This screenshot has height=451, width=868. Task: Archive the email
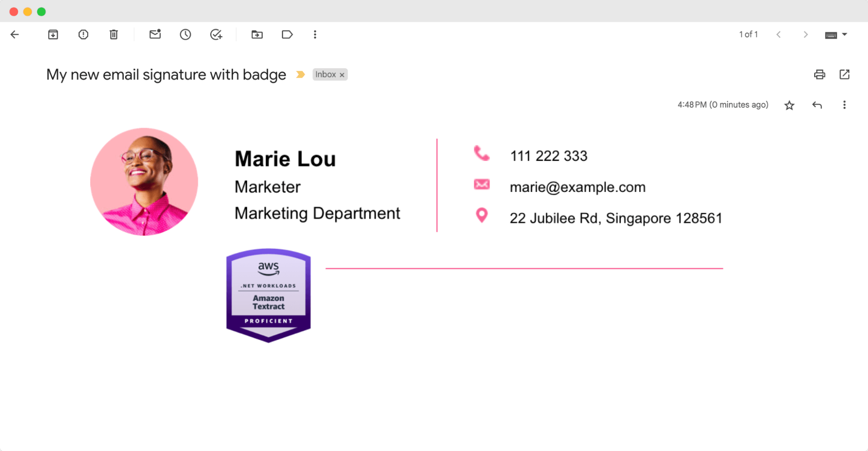(x=53, y=34)
